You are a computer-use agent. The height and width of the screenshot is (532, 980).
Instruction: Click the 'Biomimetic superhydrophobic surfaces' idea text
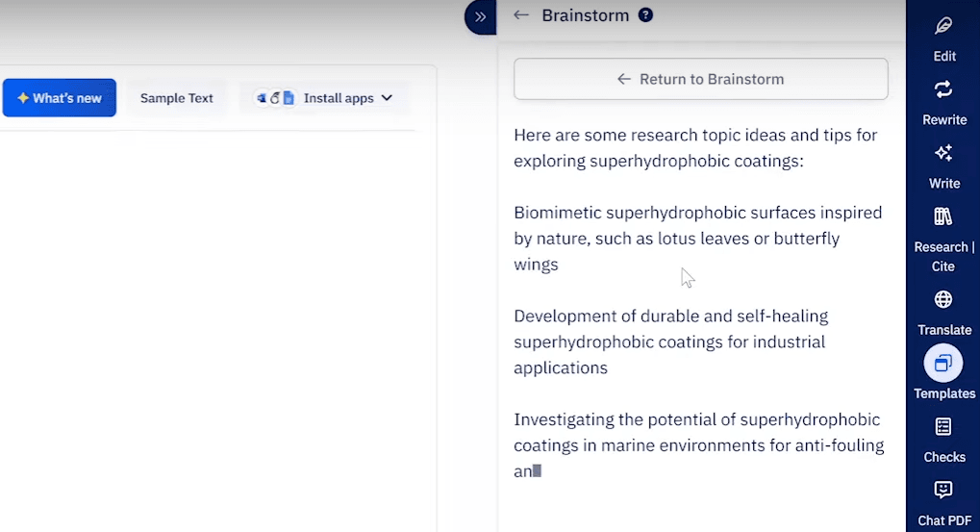tap(698, 239)
